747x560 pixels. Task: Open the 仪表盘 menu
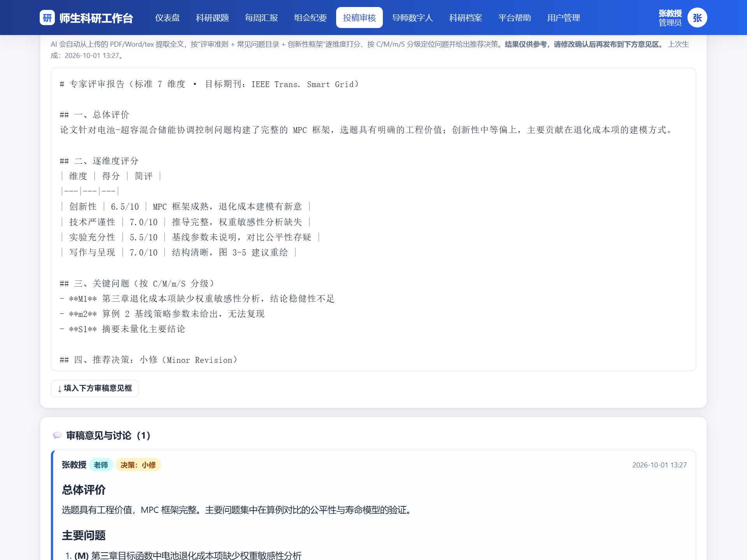[x=167, y=17]
